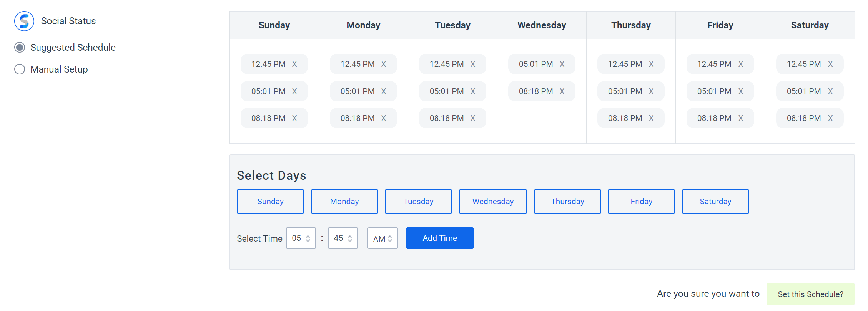Delete Wednesday 05:01 PM slot via X
This screenshot has width=868, height=311.
pyautogui.click(x=562, y=64)
